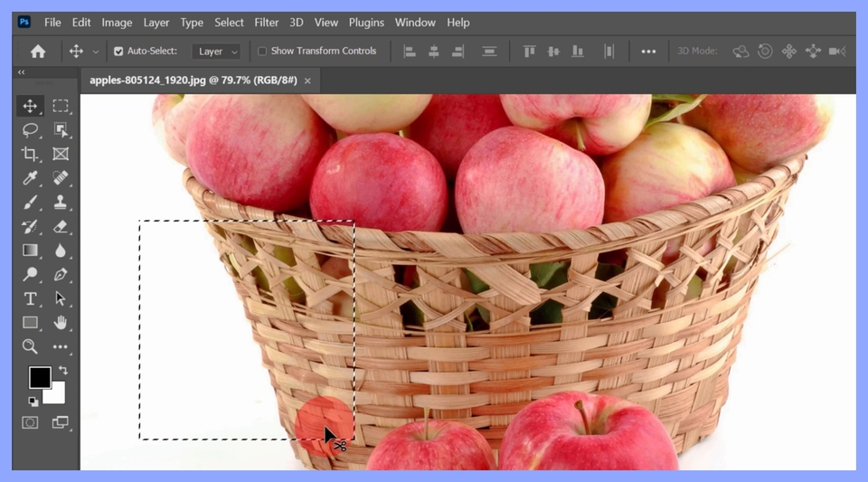The height and width of the screenshot is (482, 868).
Task: Select the Lasso tool
Action: (x=30, y=130)
